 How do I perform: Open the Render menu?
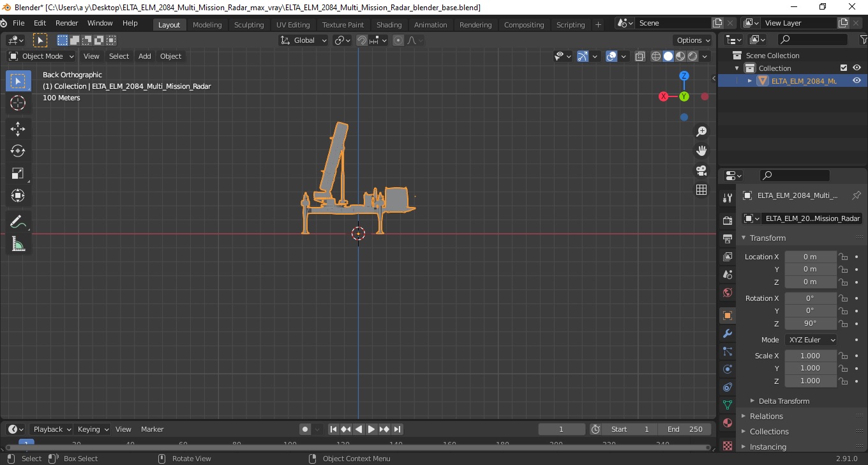coord(67,23)
